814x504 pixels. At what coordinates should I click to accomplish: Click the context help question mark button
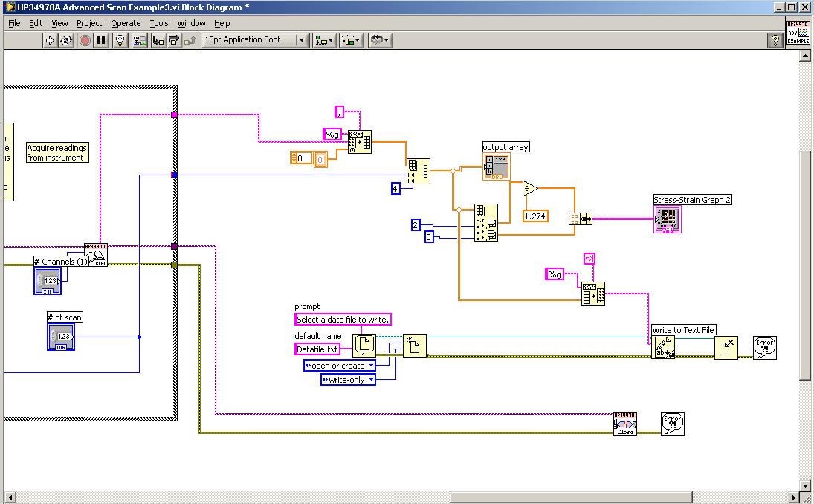(x=775, y=40)
